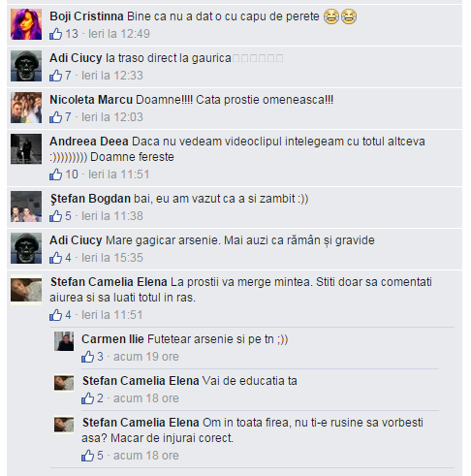
Task: Open Nicoleta Marcu's profile link
Action: click(91, 100)
